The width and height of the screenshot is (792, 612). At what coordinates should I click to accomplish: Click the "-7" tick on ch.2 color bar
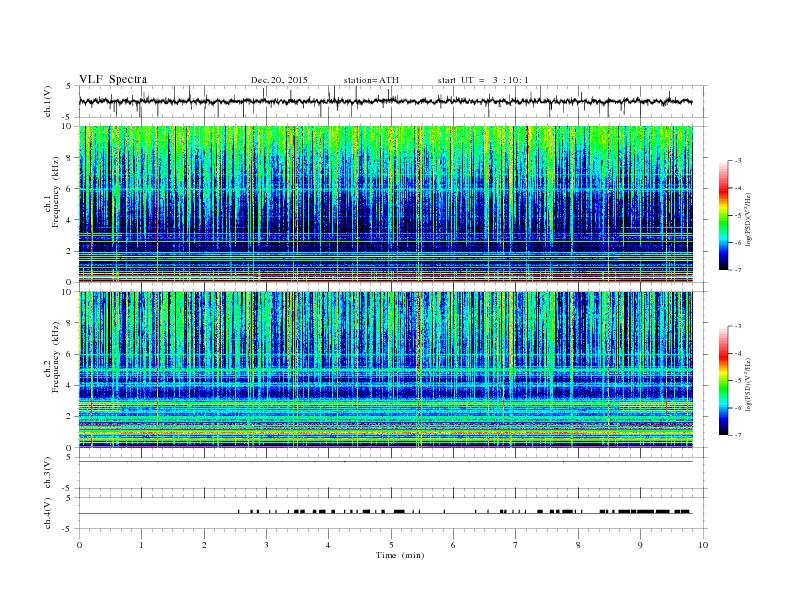click(x=737, y=435)
